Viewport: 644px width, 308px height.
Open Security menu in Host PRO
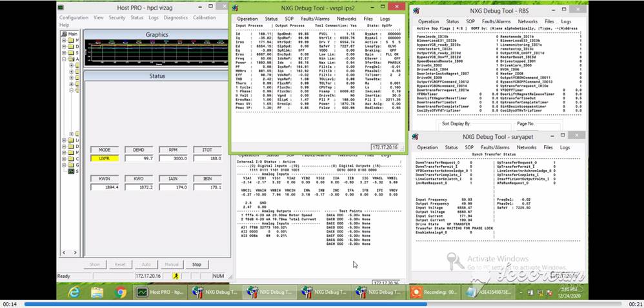coord(117,17)
